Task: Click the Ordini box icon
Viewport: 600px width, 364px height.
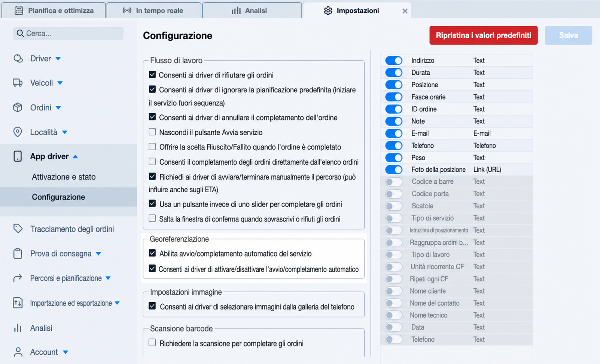Action: [x=18, y=107]
